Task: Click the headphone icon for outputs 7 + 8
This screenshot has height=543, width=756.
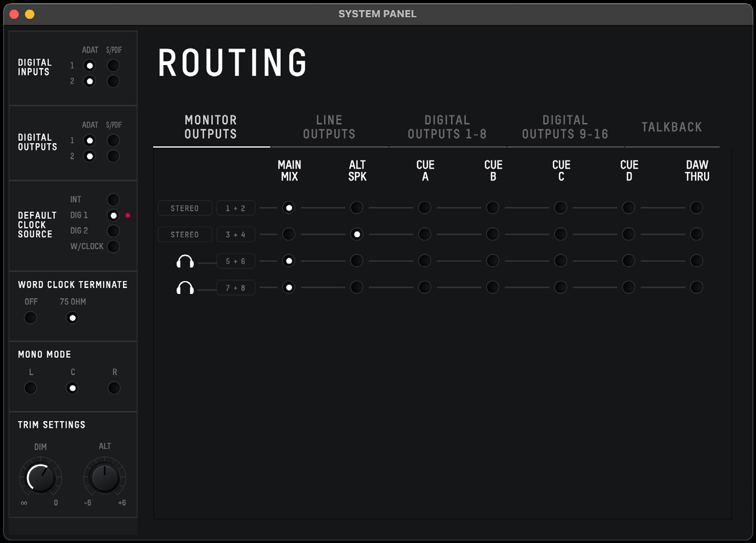Action: [185, 288]
